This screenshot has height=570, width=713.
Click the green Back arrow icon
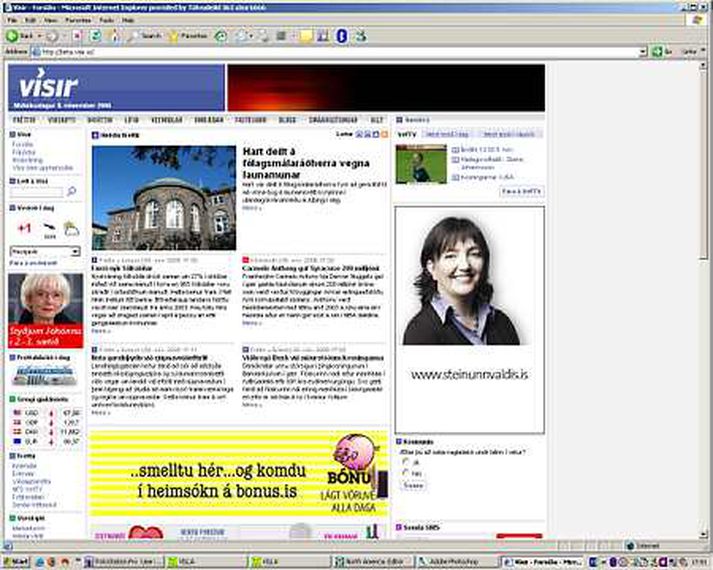(x=12, y=36)
